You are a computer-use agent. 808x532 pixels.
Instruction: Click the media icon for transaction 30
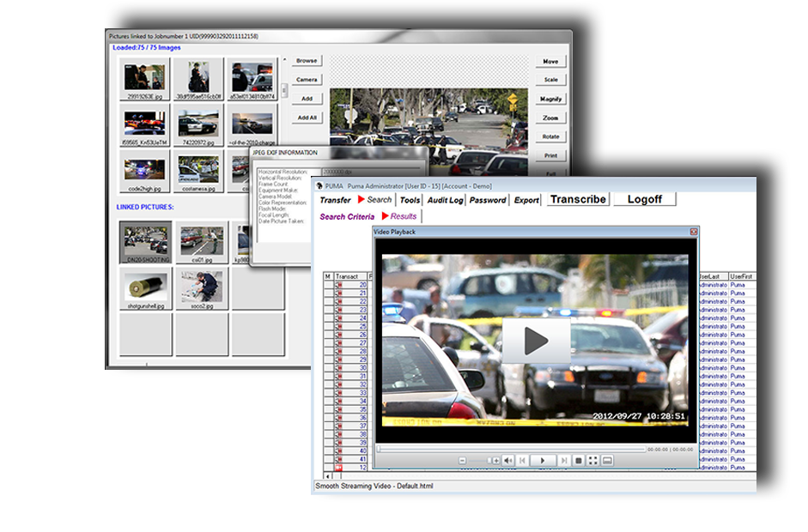pyautogui.click(x=339, y=368)
